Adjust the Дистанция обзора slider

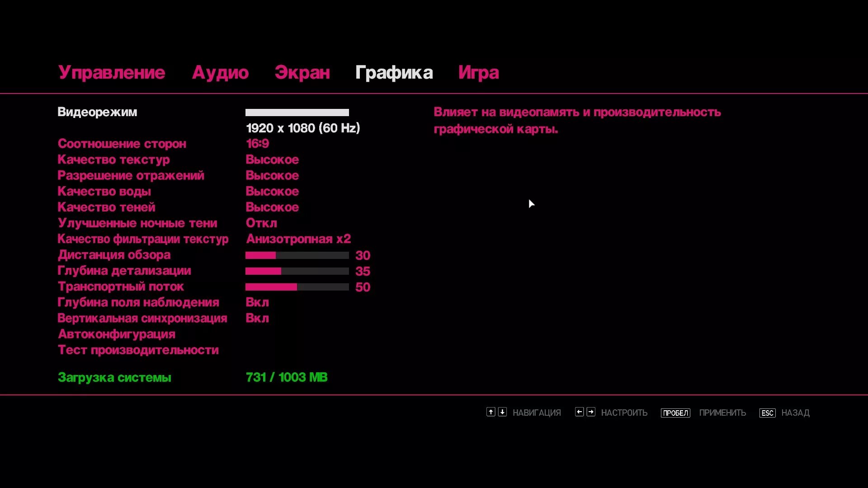[x=297, y=255]
